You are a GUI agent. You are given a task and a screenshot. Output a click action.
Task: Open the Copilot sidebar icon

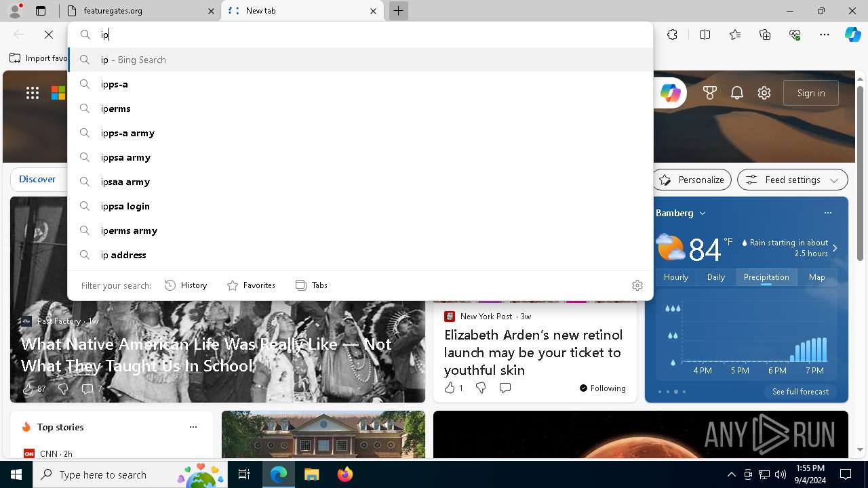(852, 35)
